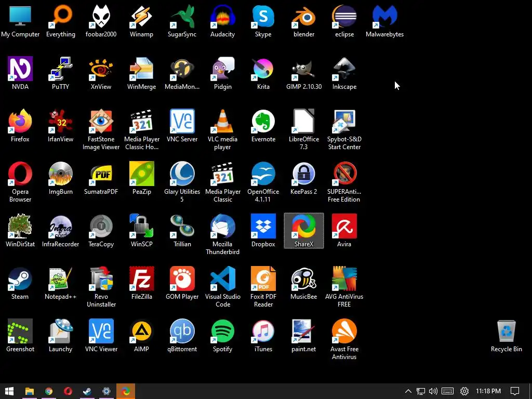Select the PuTTY shortcut

[x=60, y=73]
